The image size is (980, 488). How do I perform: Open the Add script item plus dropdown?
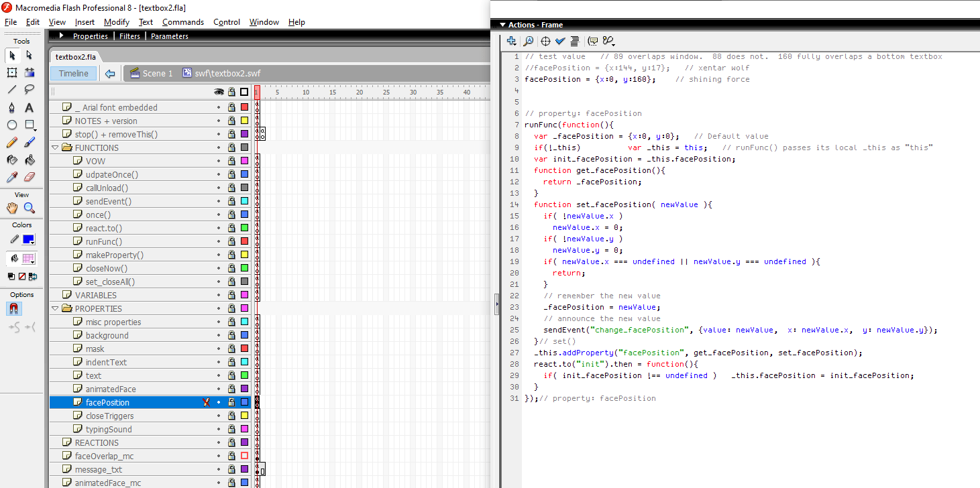pyautogui.click(x=512, y=41)
